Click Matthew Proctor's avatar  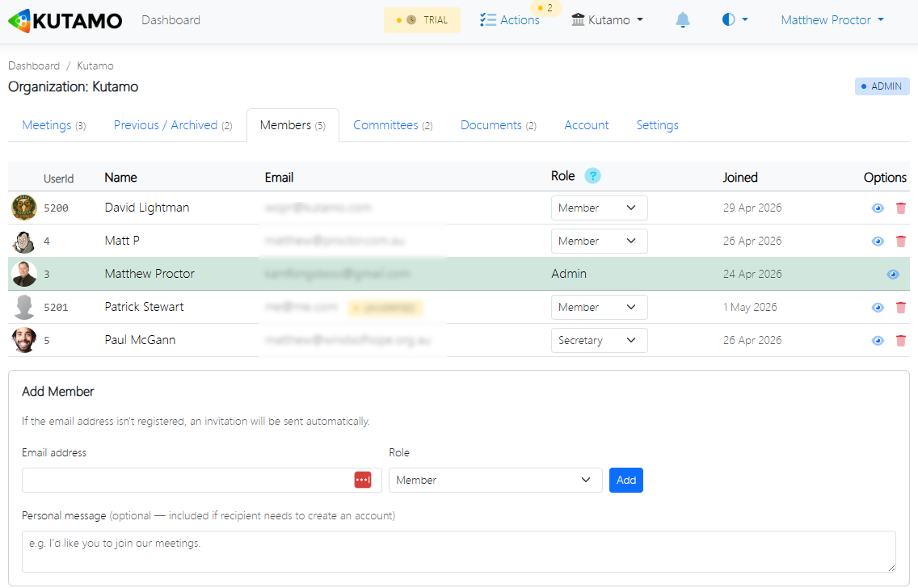point(24,274)
